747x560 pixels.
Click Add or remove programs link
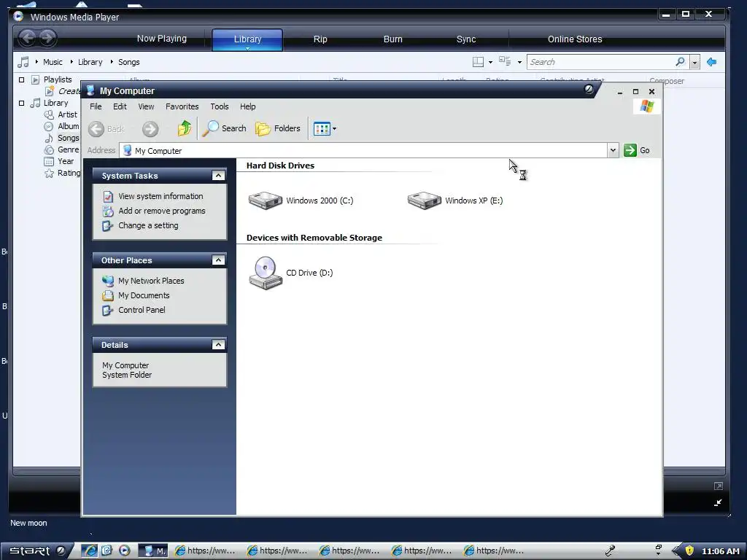[162, 211]
